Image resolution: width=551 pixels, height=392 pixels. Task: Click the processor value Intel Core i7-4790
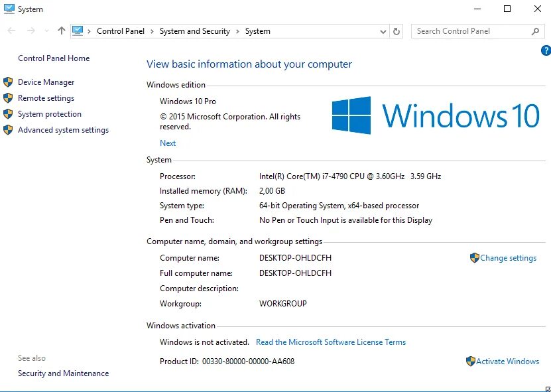point(350,176)
